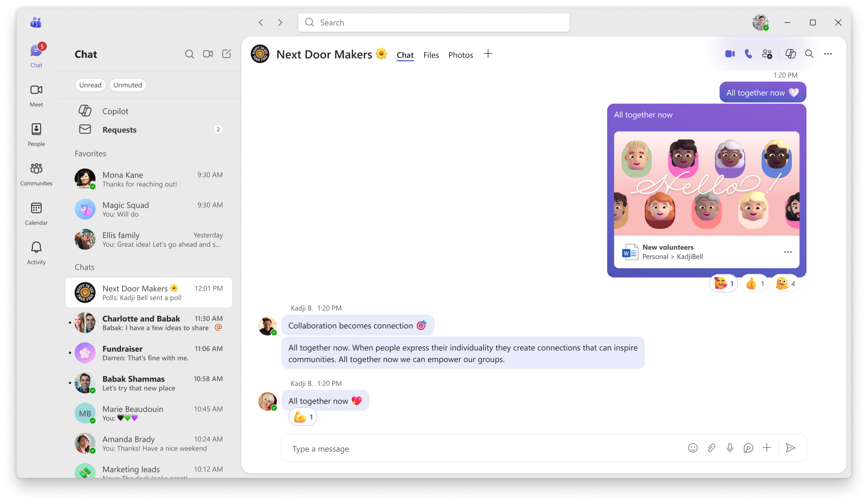Click in the Search box at top
The height and width of the screenshot is (503, 868).
tap(434, 22)
